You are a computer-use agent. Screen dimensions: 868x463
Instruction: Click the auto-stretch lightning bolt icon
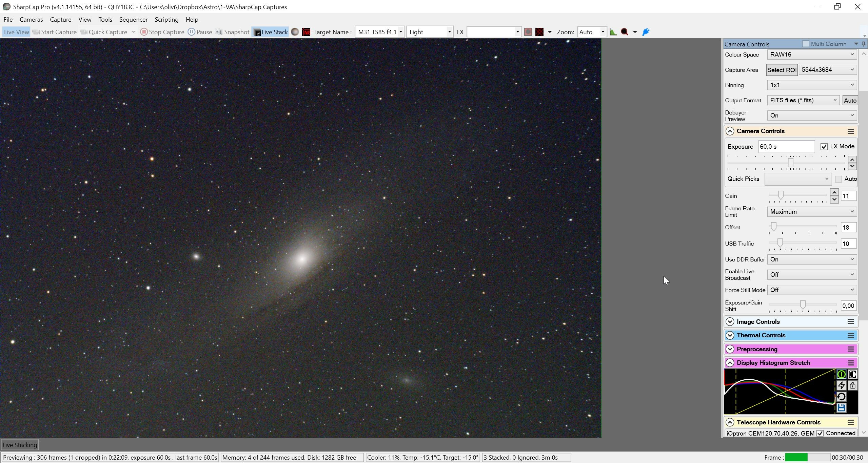tap(841, 385)
